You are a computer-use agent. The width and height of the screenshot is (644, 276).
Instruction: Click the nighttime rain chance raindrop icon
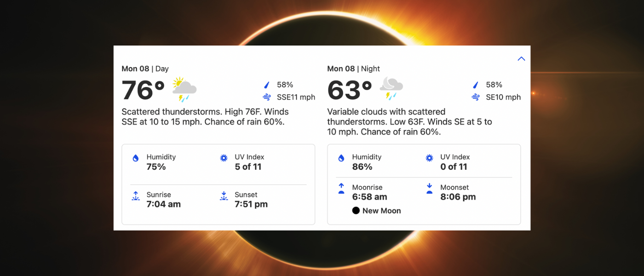[476, 85]
